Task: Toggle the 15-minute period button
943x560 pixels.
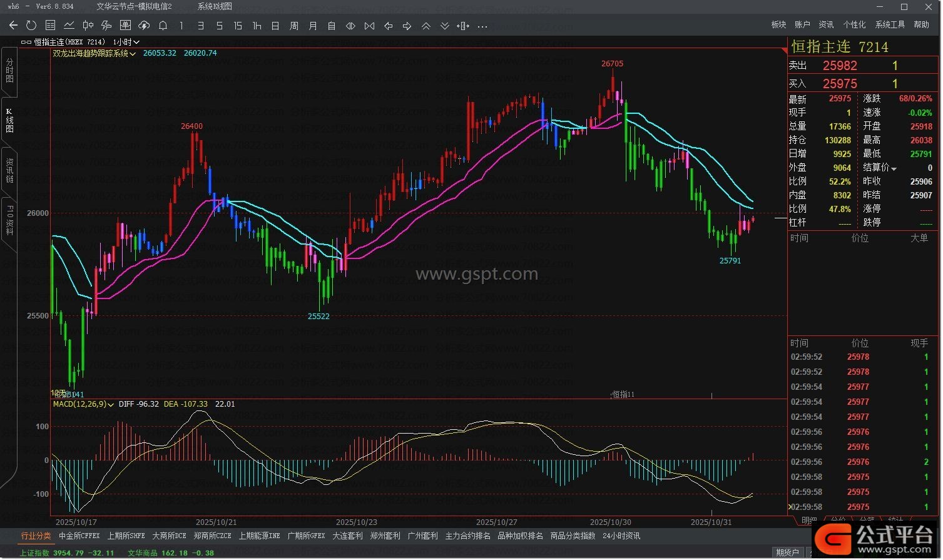Action: [238, 26]
